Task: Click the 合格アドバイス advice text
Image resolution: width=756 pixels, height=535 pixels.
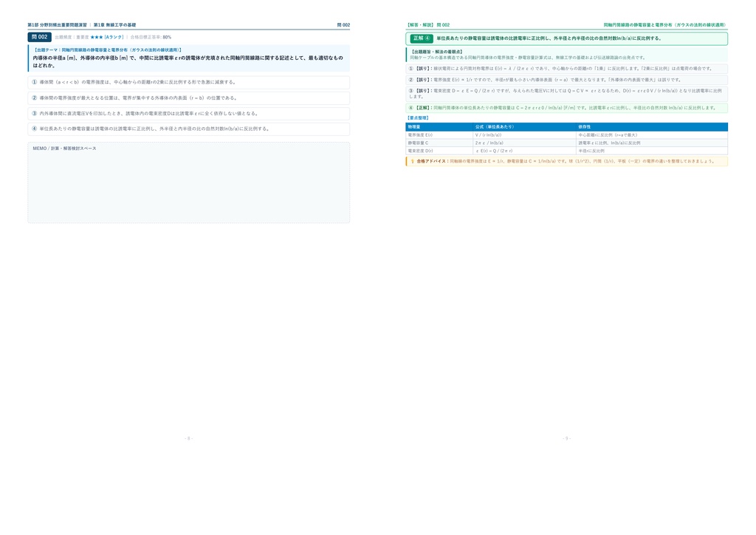Action: (566, 161)
